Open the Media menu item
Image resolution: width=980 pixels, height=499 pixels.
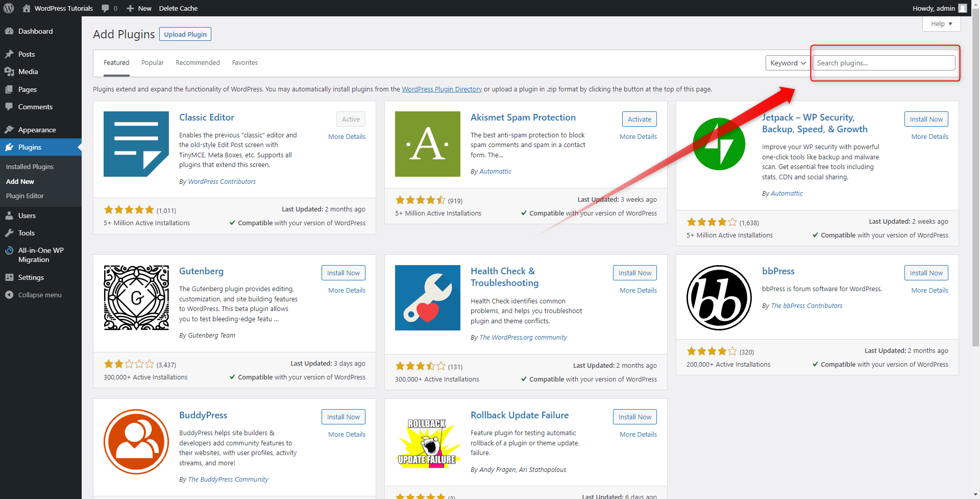click(x=28, y=72)
